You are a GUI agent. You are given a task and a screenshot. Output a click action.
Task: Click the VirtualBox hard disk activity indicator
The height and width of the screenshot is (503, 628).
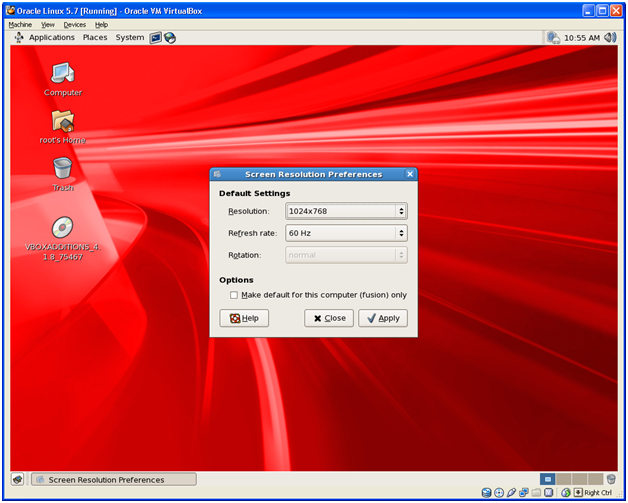(487, 493)
